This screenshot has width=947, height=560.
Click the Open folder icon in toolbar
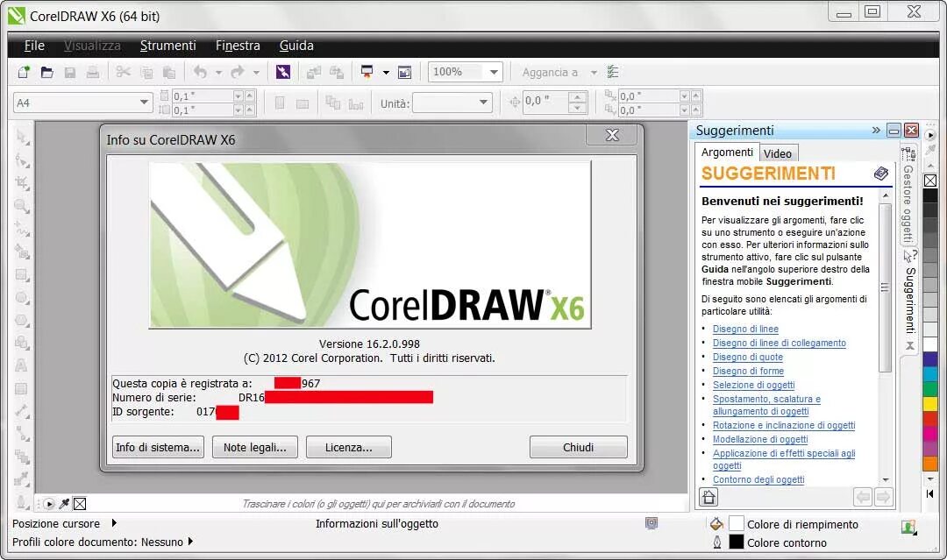pos(46,73)
